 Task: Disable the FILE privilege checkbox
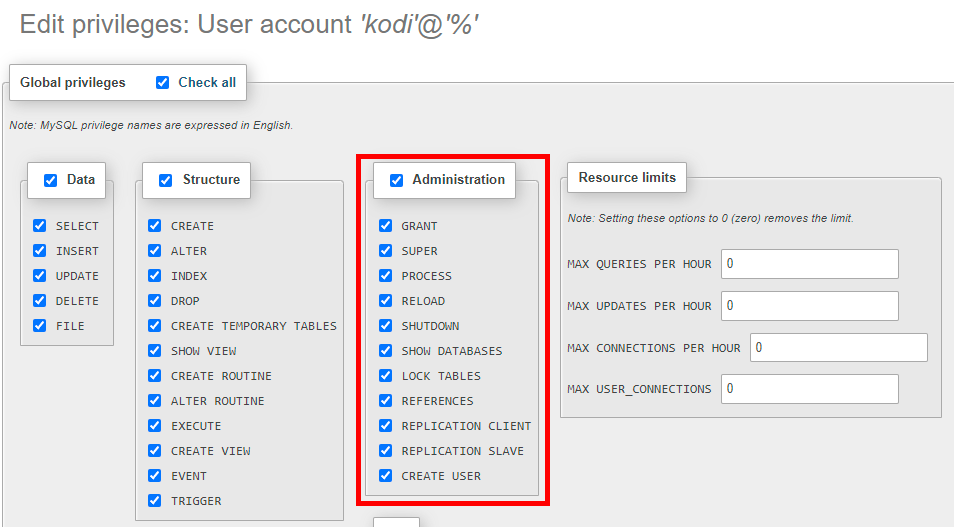[40, 326]
